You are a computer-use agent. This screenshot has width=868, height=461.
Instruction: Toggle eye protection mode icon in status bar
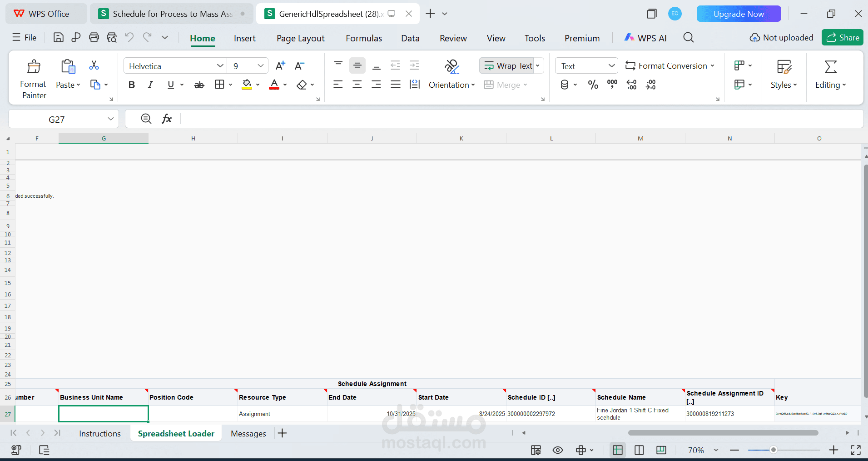click(x=558, y=450)
